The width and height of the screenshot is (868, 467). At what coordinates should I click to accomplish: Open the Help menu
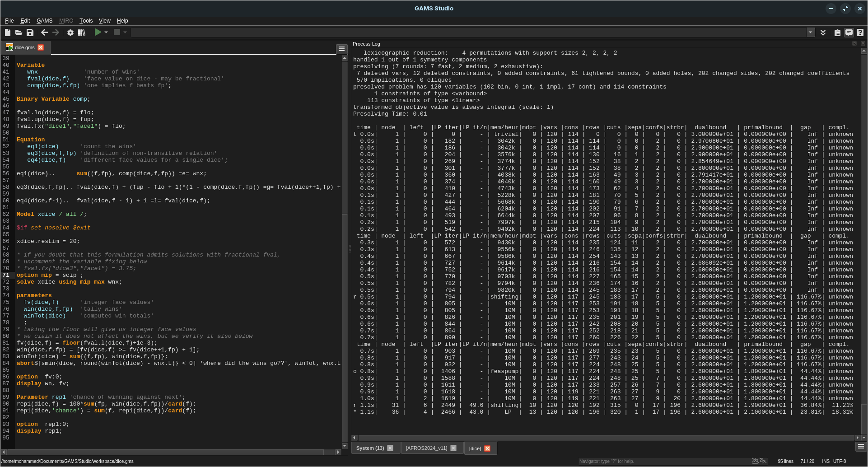point(122,21)
